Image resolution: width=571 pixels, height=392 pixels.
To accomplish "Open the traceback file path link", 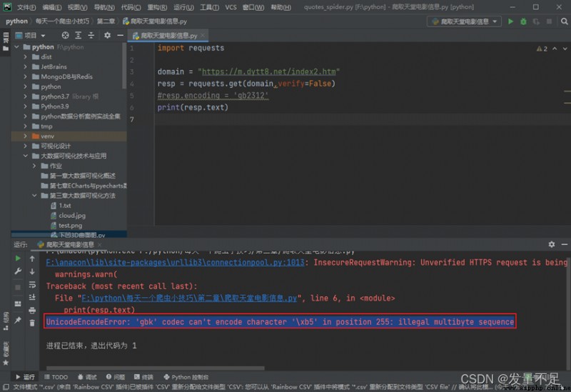I will 189,298.
